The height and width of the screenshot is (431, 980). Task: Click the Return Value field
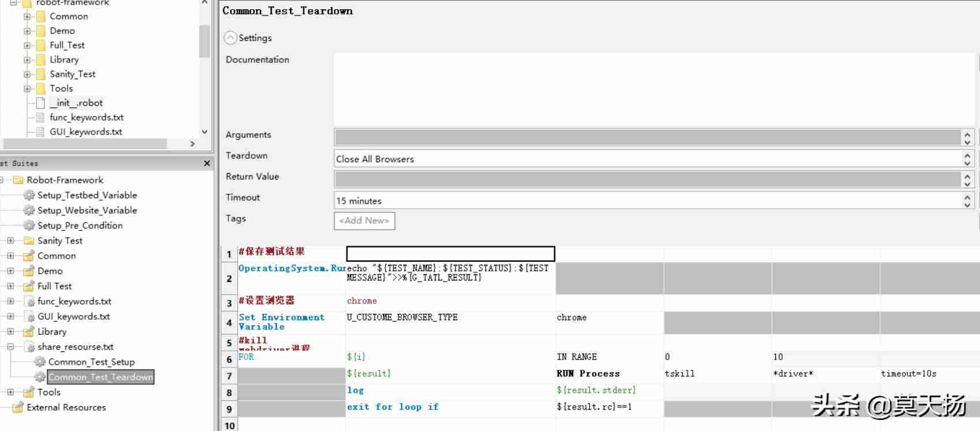coord(647,179)
